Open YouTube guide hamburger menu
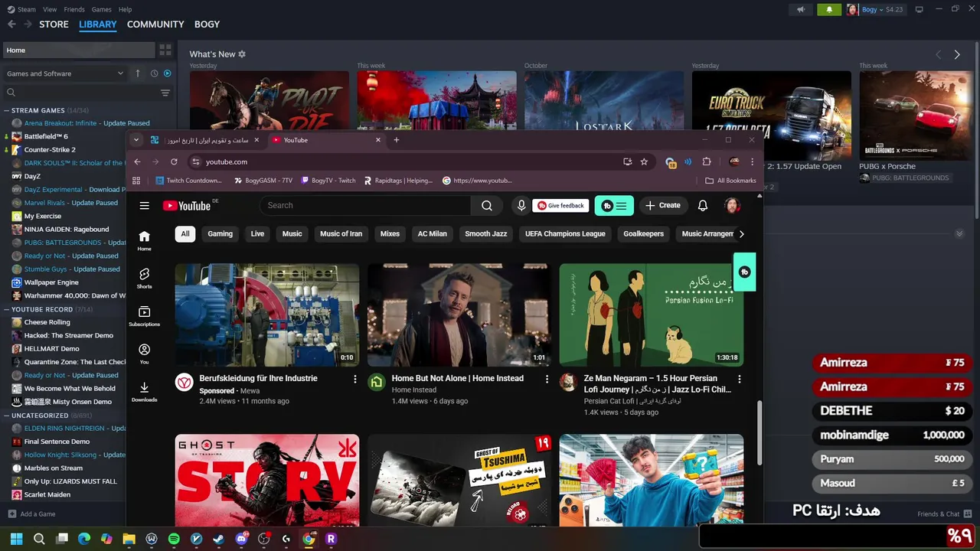This screenshot has height=551, width=980. pyautogui.click(x=144, y=205)
